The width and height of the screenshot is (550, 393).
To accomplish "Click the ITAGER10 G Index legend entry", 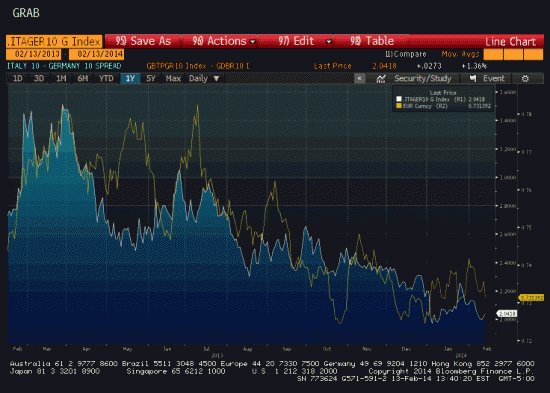I will [x=444, y=99].
